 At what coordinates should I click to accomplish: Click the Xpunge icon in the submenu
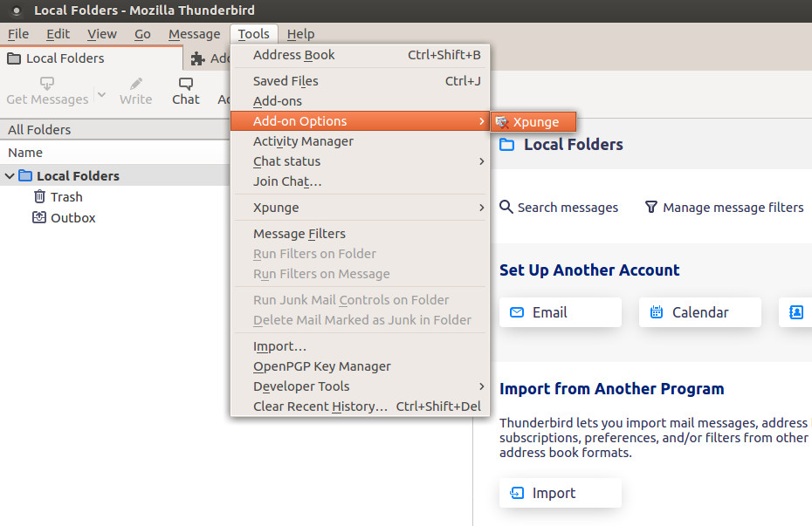[501, 122]
